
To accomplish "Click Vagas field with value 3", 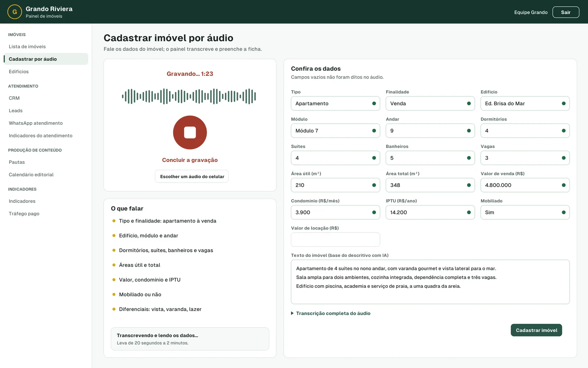I will [x=525, y=158].
